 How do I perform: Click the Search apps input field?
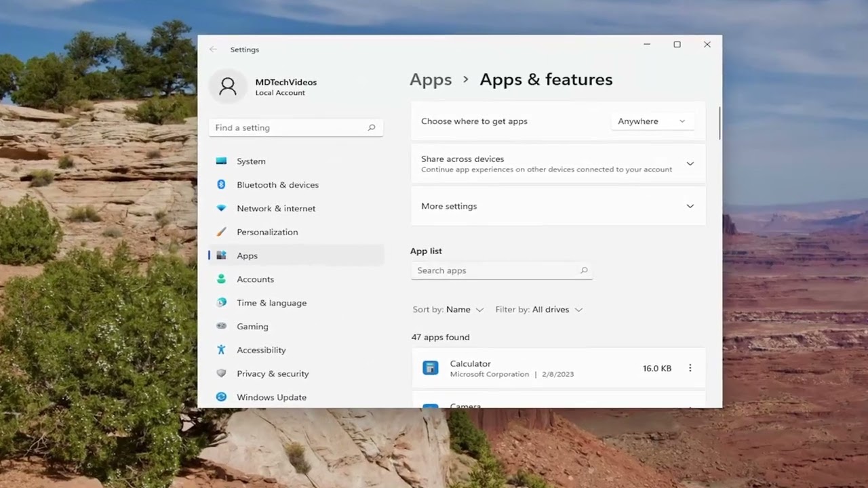[x=502, y=270]
